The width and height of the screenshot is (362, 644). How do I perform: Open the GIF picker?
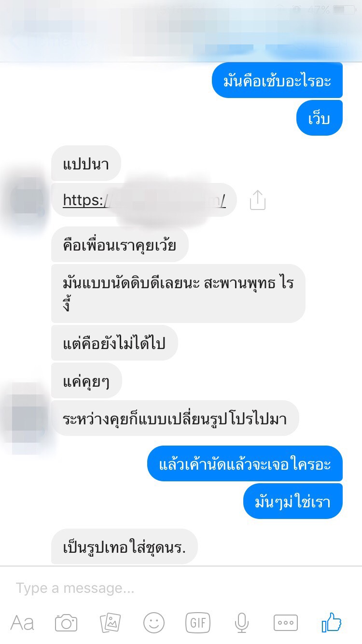point(198,623)
